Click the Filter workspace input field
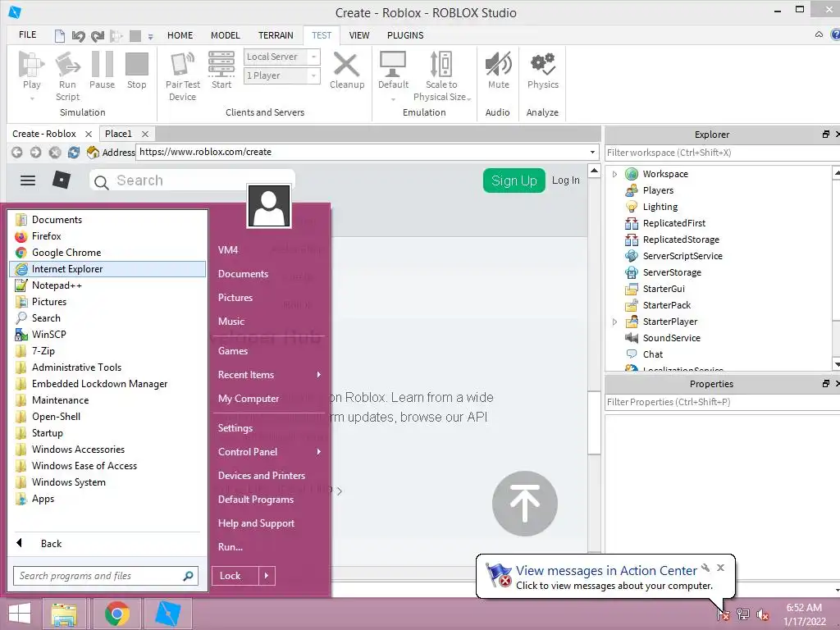The image size is (840, 630). tap(722, 153)
